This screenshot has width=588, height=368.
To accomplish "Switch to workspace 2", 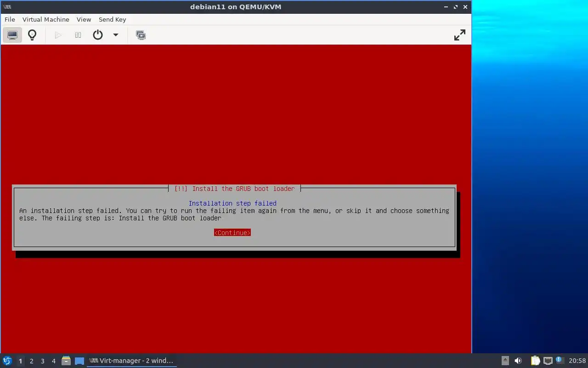I will click(x=31, y=361).
